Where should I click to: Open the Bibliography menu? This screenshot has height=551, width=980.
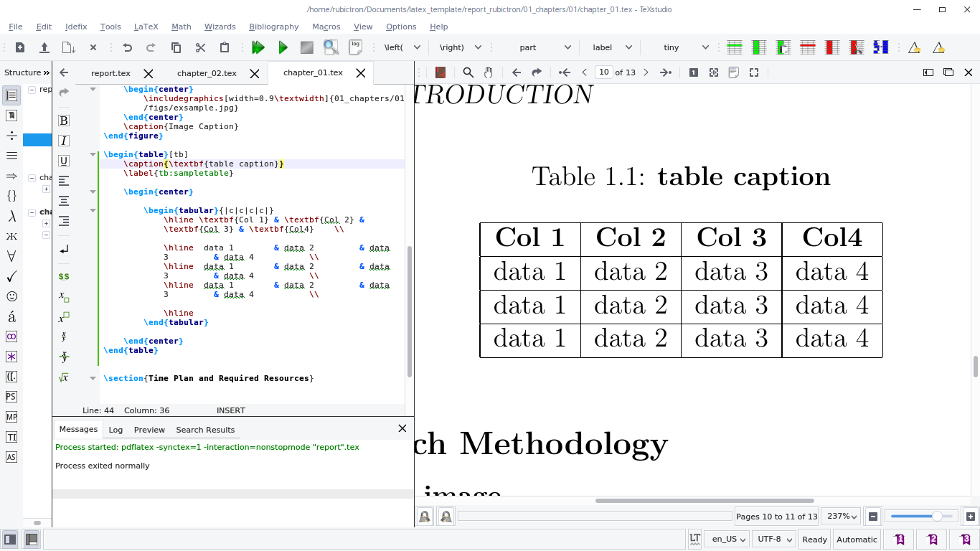click(273, 27)
